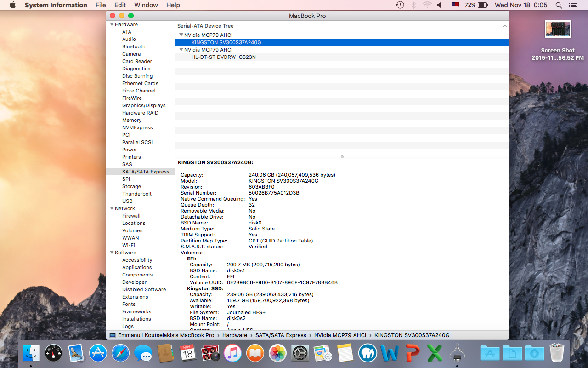Open the Contacts book in the dock

(x=165, y=353)
